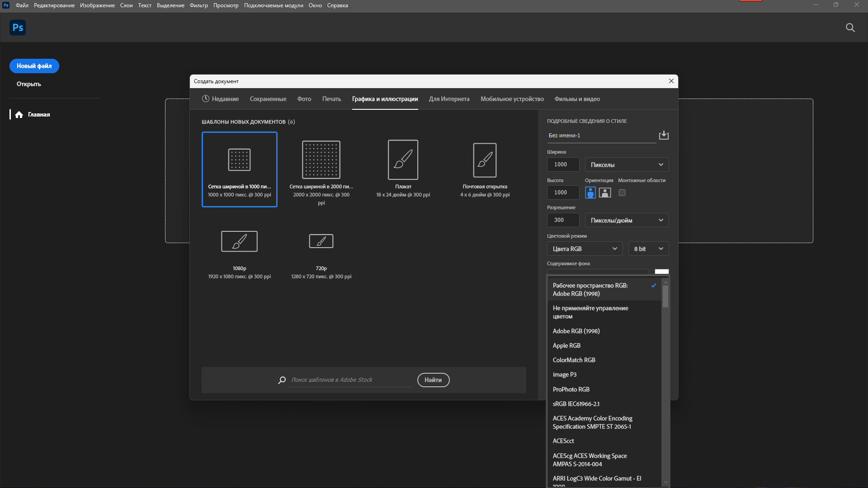Select Не применяйте управление цветом option

click(604, 312)
